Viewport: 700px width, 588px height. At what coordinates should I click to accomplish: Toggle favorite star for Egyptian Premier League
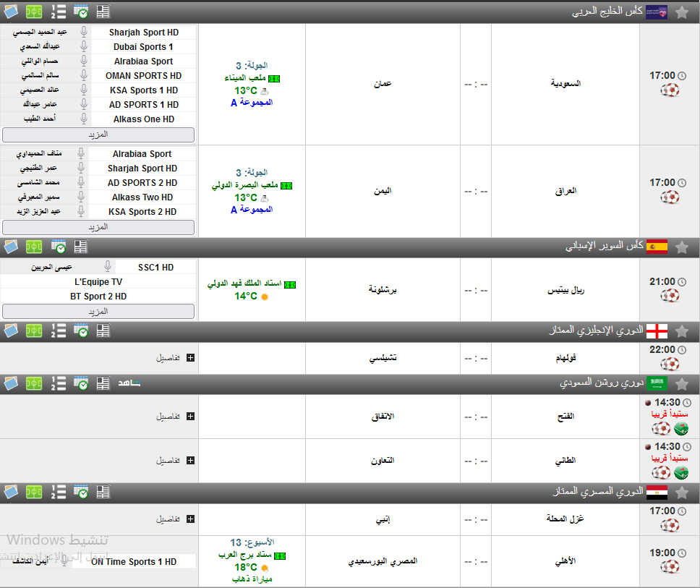[681, 492]
